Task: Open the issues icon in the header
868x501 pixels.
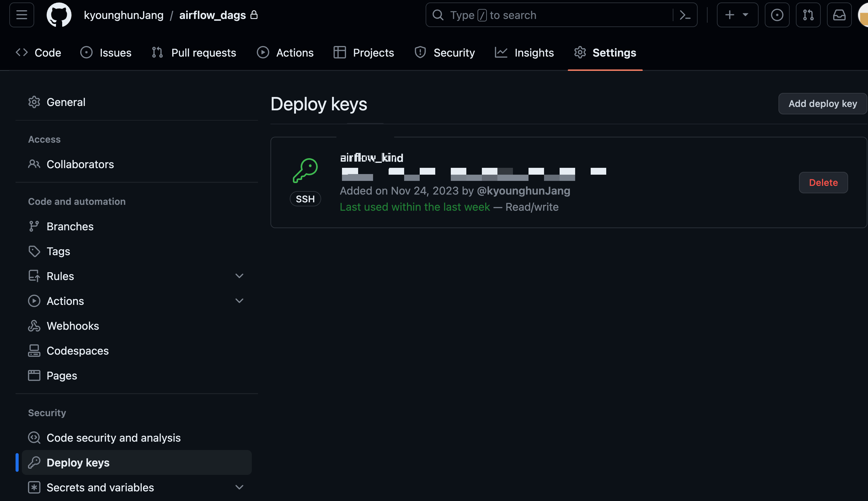Action: (777, 15)
